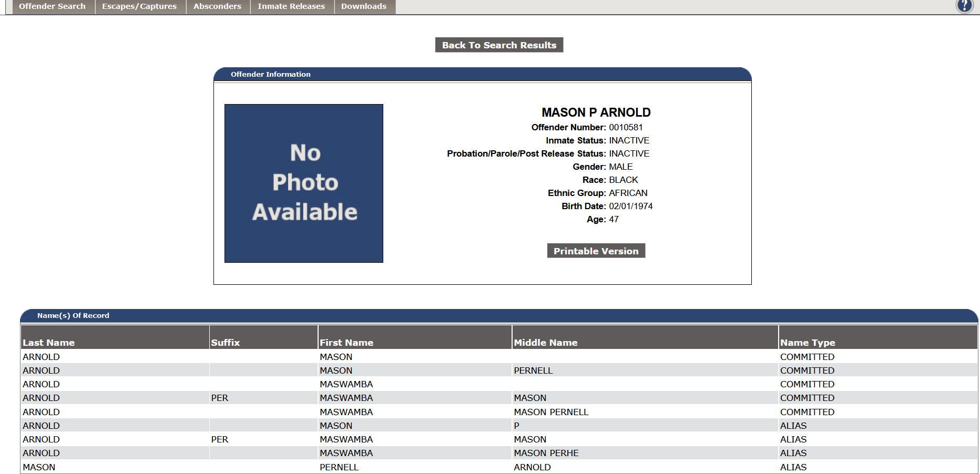
Task: Click Back To Search Results button
Action: coord(499,45)
